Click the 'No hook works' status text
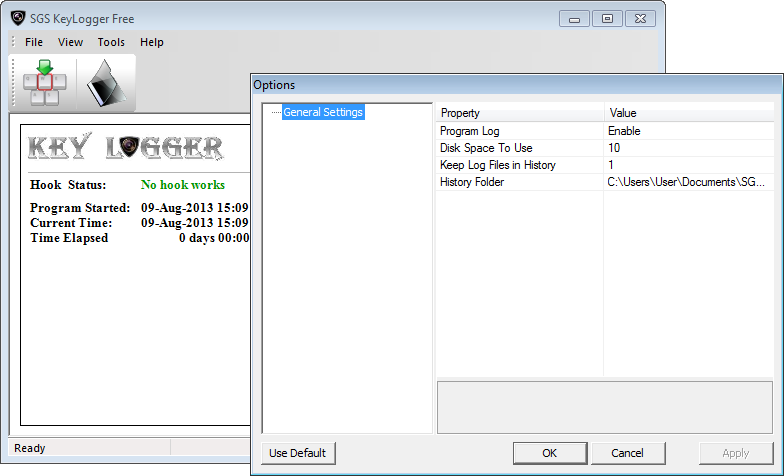Screen dimensions: 784x476 pyautogui.click(x=183, y=185)
